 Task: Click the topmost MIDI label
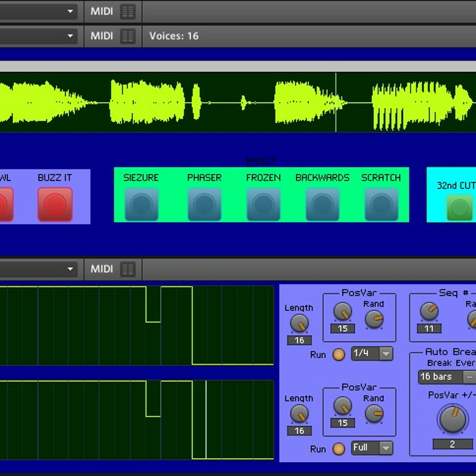coord(102,11)
